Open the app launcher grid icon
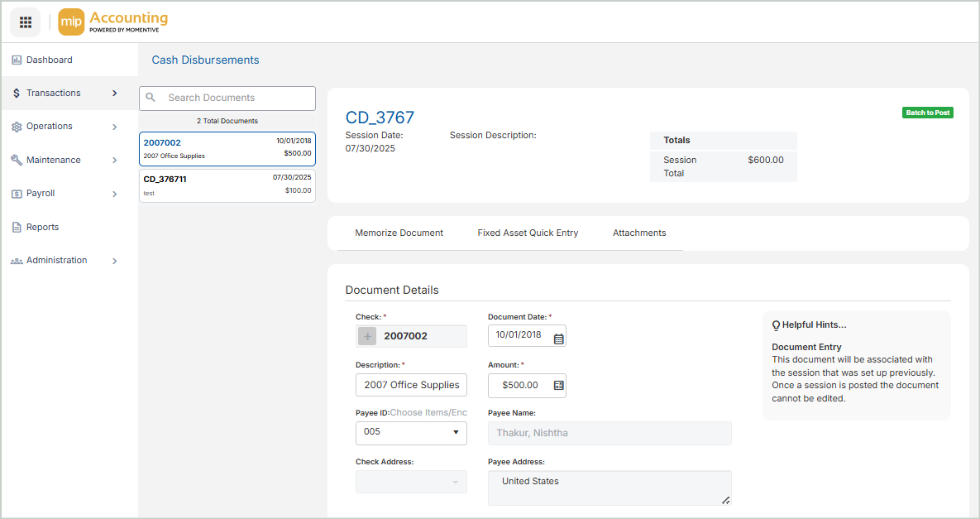Image resolution: width=980 pixels, height=519 pixels. tap(25, 22)
